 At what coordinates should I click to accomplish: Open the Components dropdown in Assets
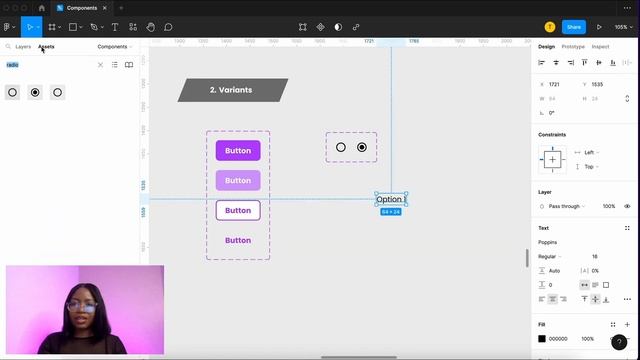pyautogui.click(x=115, y=47)
